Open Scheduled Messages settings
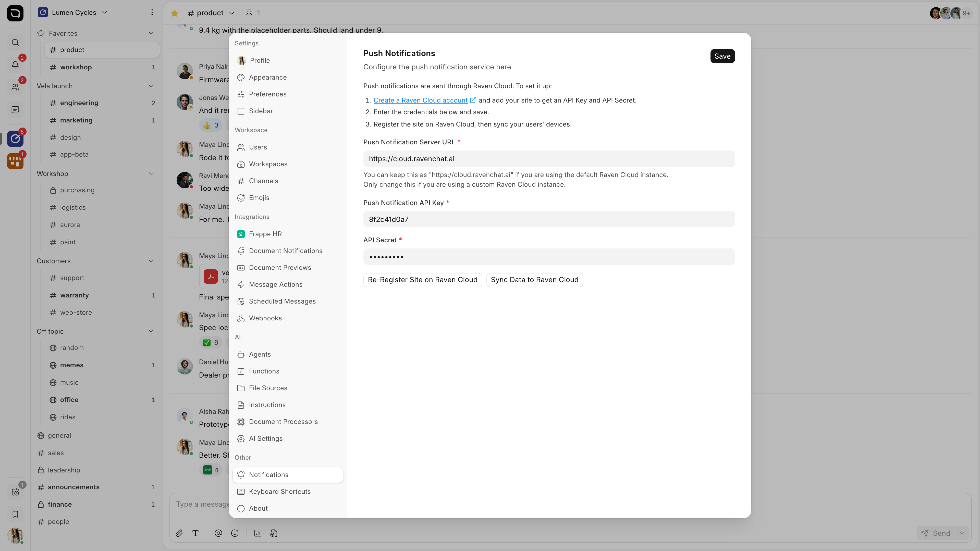Image resolution: width=980 pixels, height=551 pixels. (288, 301)
